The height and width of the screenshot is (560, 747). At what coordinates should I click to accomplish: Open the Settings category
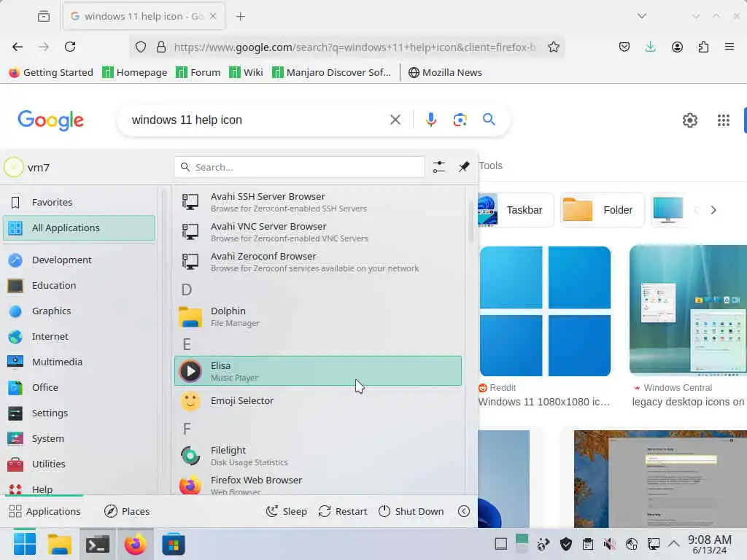tap(79, 413)
